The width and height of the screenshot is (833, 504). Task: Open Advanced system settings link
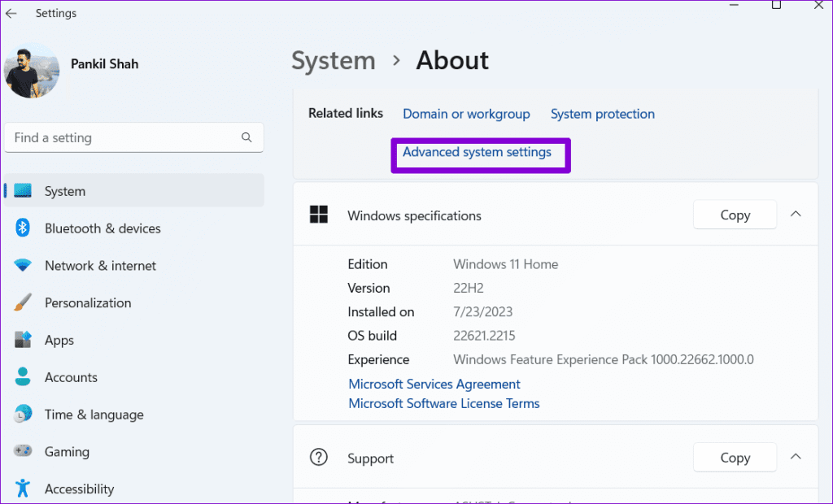(x=477, y=152)
